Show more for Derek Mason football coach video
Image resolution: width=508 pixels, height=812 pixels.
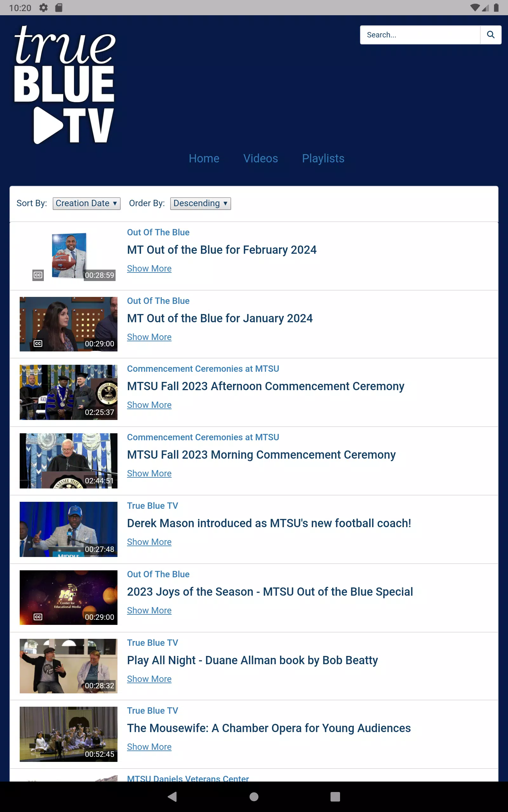(x=149, y=542)
